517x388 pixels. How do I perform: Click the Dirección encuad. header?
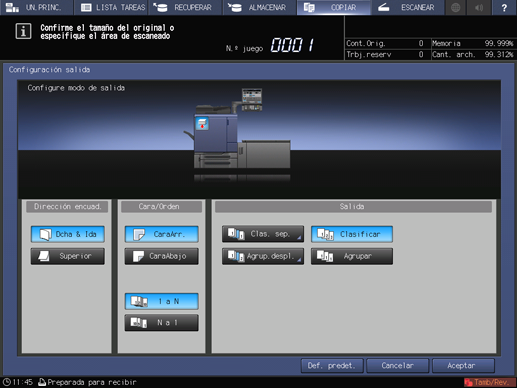point(67,207)
